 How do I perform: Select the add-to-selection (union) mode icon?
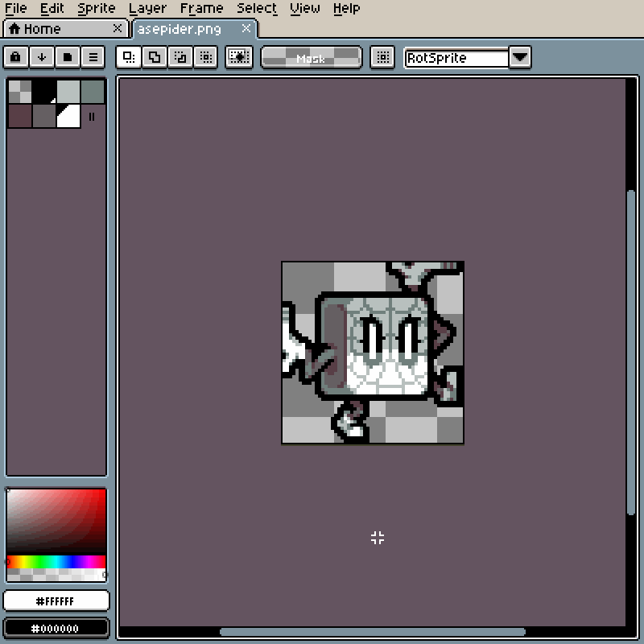(x=155, y=57)
